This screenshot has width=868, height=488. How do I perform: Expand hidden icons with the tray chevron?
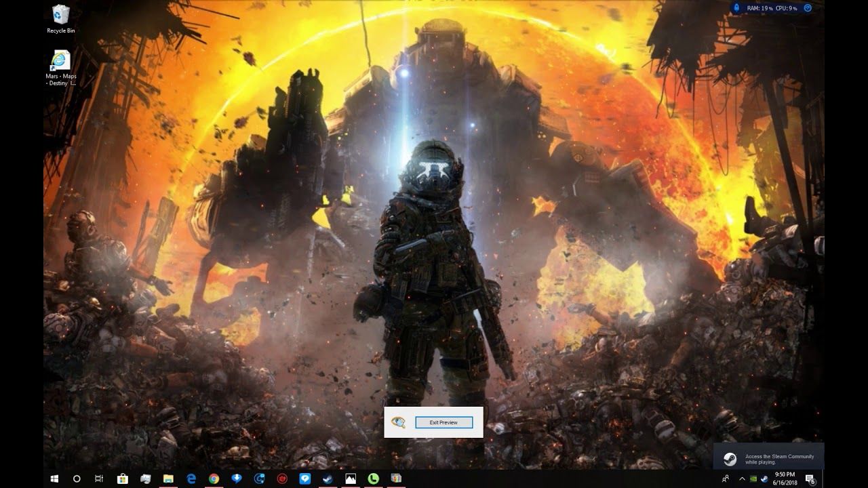coord(742,479)
